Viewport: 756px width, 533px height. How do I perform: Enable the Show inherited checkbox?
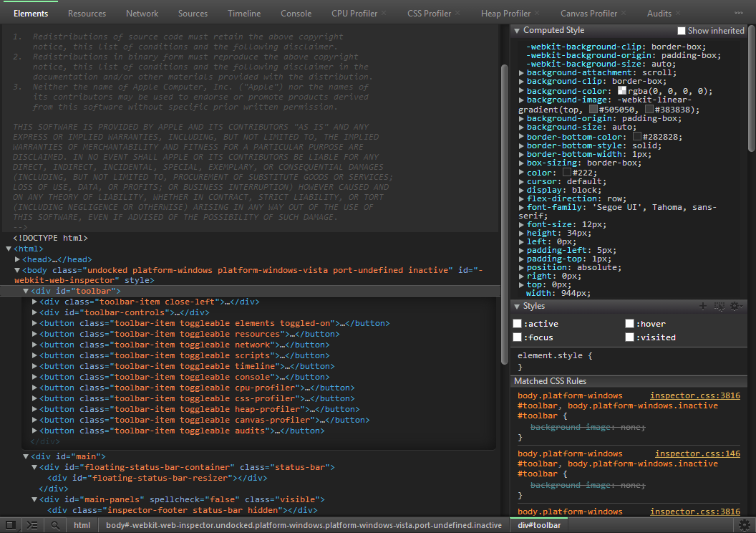(681, 30)
